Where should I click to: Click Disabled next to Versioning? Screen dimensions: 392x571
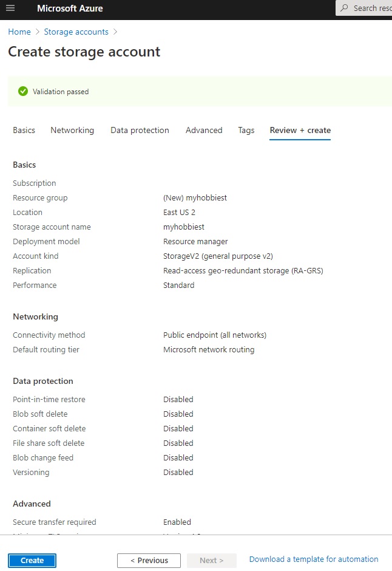[x=178, y=473]
